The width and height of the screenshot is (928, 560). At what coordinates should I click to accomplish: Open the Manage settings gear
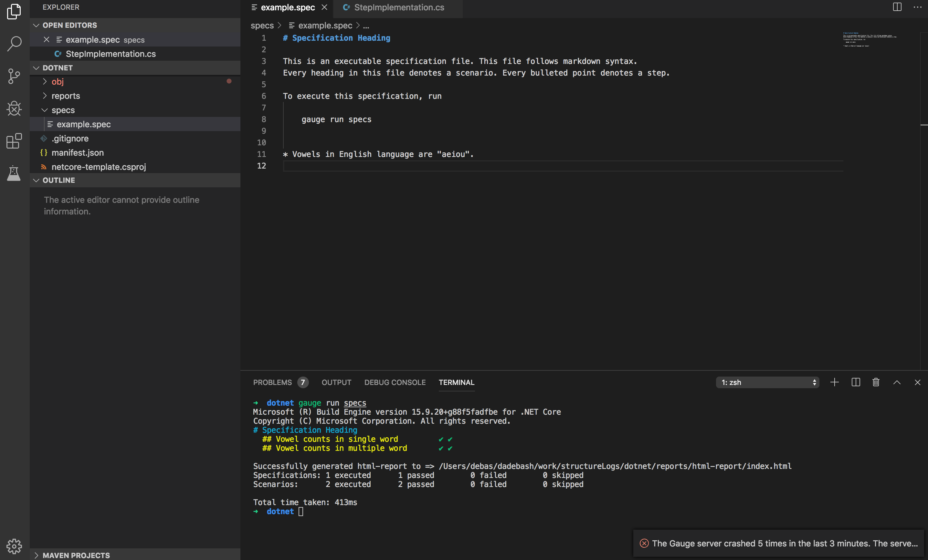coord(14,546)
